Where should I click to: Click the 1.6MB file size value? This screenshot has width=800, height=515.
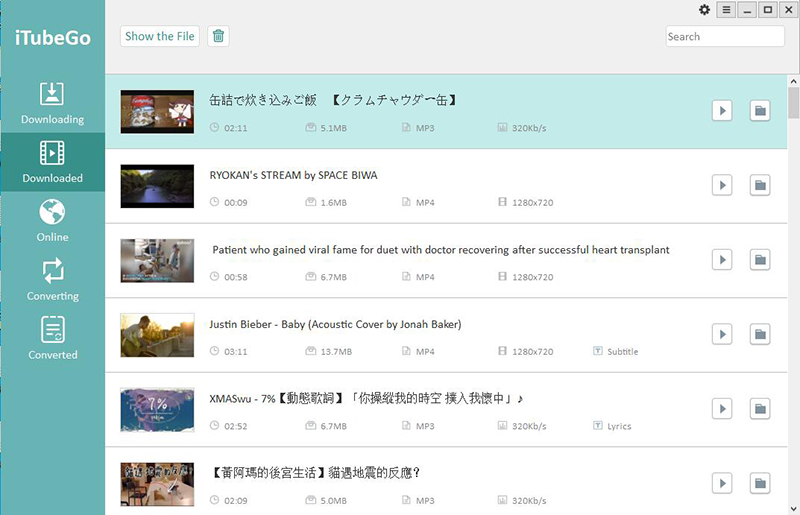coord(334,203)
